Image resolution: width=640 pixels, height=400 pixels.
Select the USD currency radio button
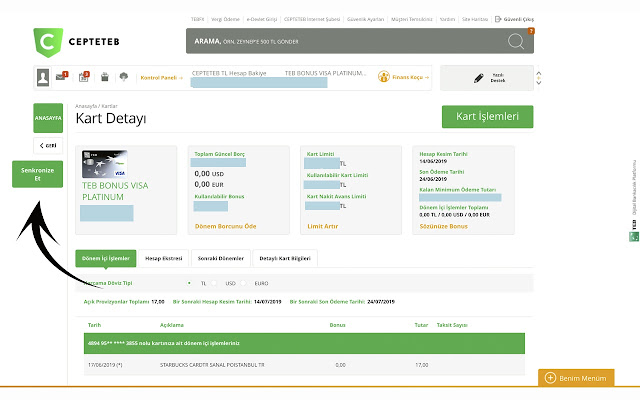pos(214,283)
